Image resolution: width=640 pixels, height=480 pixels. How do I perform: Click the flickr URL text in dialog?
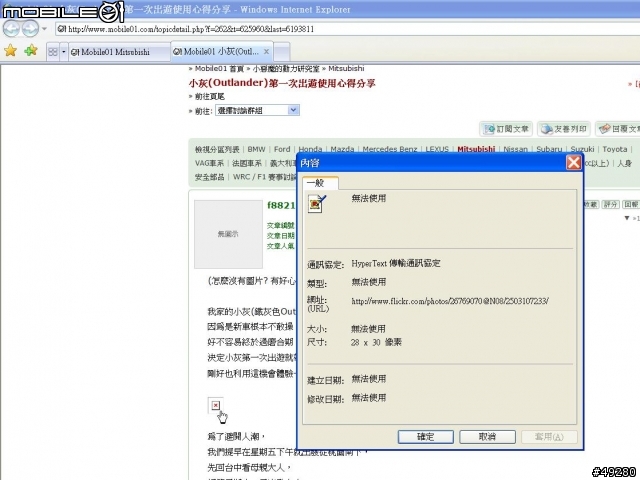click(450, 301)
